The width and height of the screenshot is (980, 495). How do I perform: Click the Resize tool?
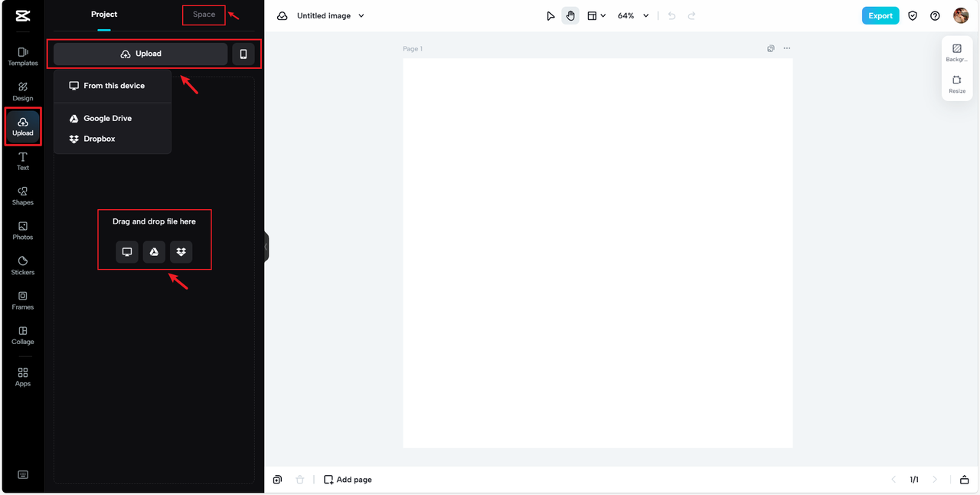pos(957,84)
